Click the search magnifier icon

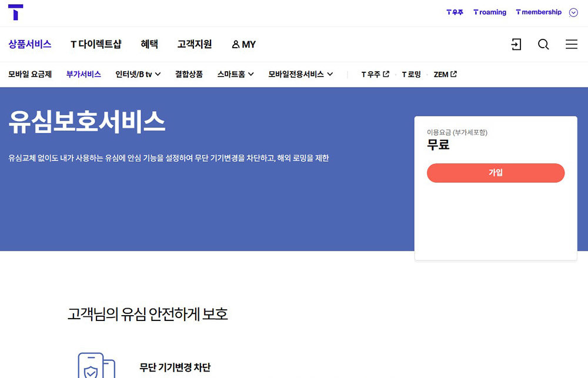[x=543, y=45]
